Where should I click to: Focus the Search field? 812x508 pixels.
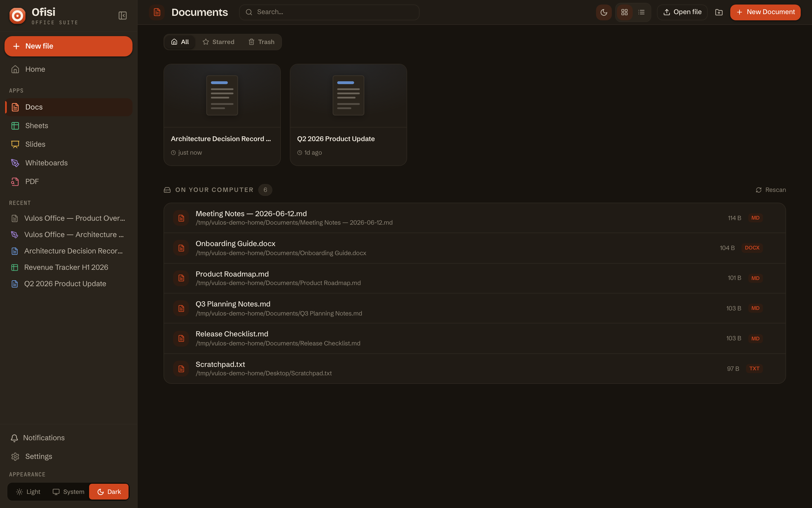point(329,12)
